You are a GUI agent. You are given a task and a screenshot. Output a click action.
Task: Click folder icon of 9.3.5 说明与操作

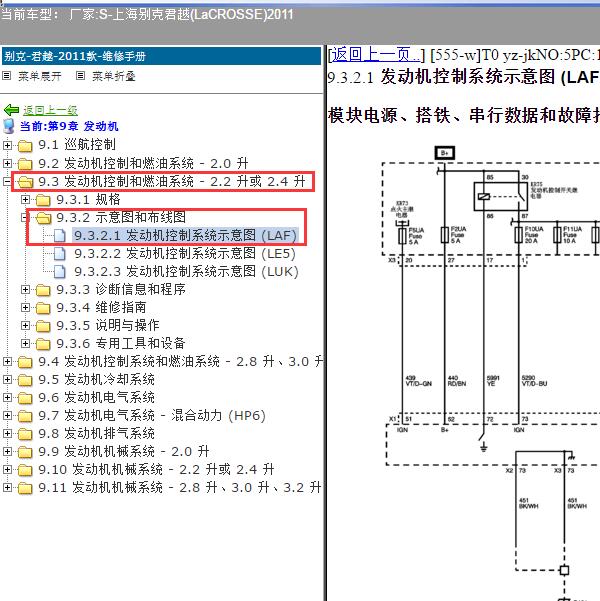click(43, 326)
